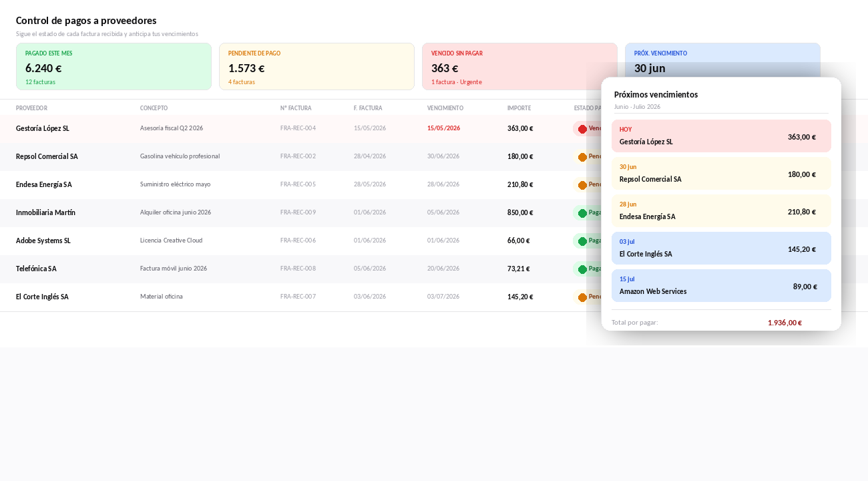Click the 4 facturas label on pending card
Image resolution: width=868 pixels, height=481 pixels.
[x=242, y=82]
